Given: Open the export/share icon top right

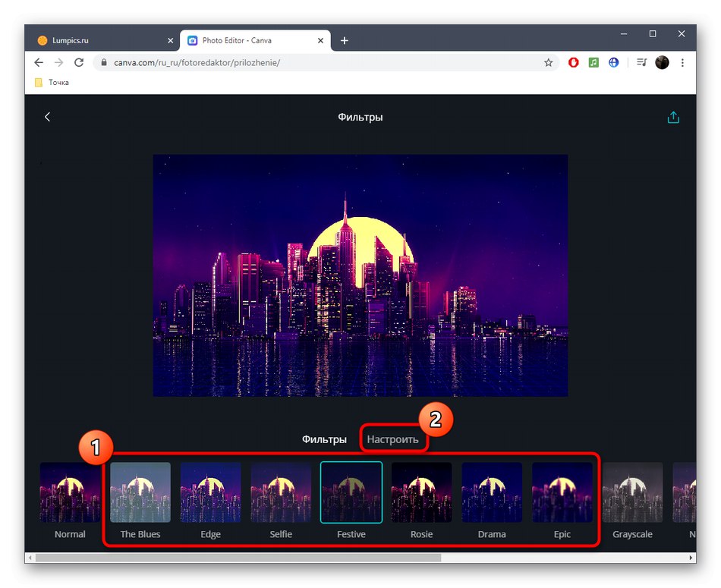Looking at the screenshot, I should pos(672,116).
